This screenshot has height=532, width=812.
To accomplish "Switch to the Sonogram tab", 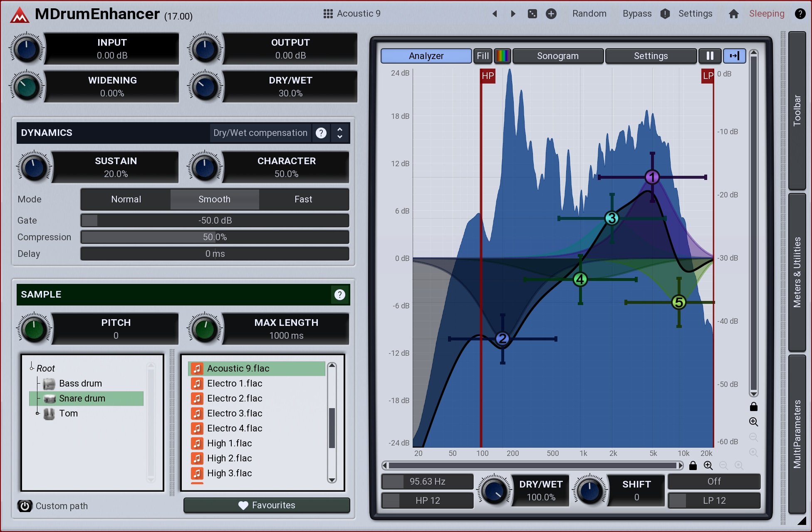I will 557,56.
